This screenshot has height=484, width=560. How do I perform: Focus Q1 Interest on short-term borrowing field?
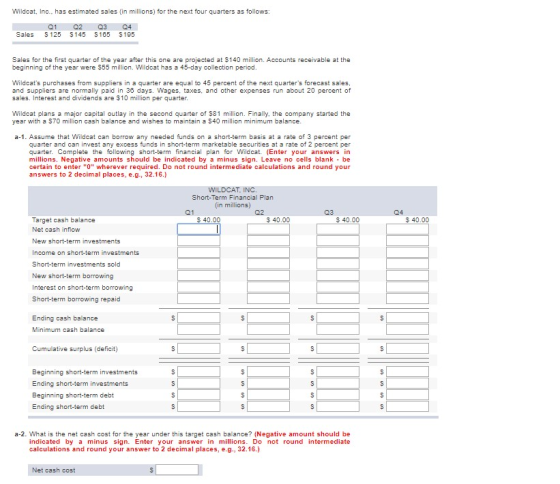pyautogui.click(x=199, y=287)
